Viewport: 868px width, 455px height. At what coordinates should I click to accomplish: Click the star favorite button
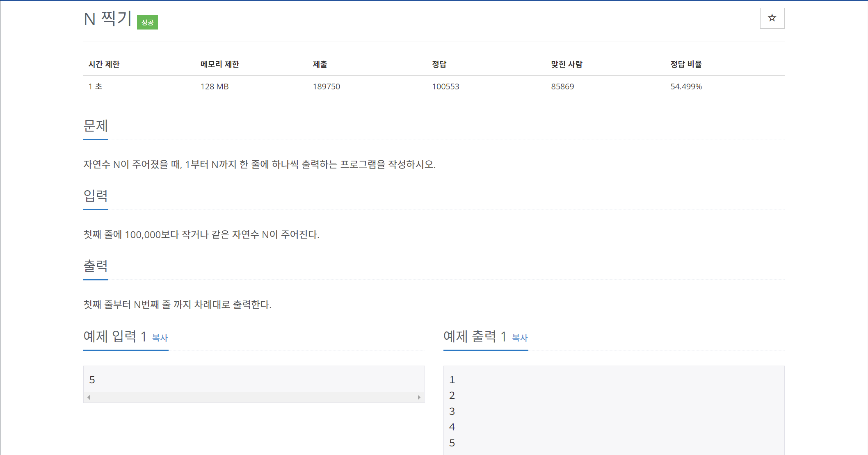pyautogui.click(x=772, y=18)
